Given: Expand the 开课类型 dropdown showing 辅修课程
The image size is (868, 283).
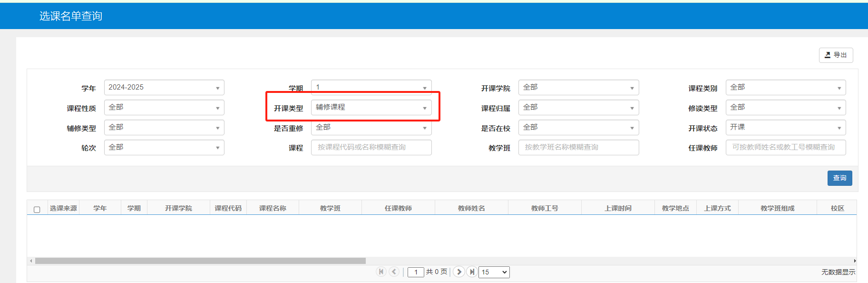Looking at the screenshot, I should (x=371, y=108).
